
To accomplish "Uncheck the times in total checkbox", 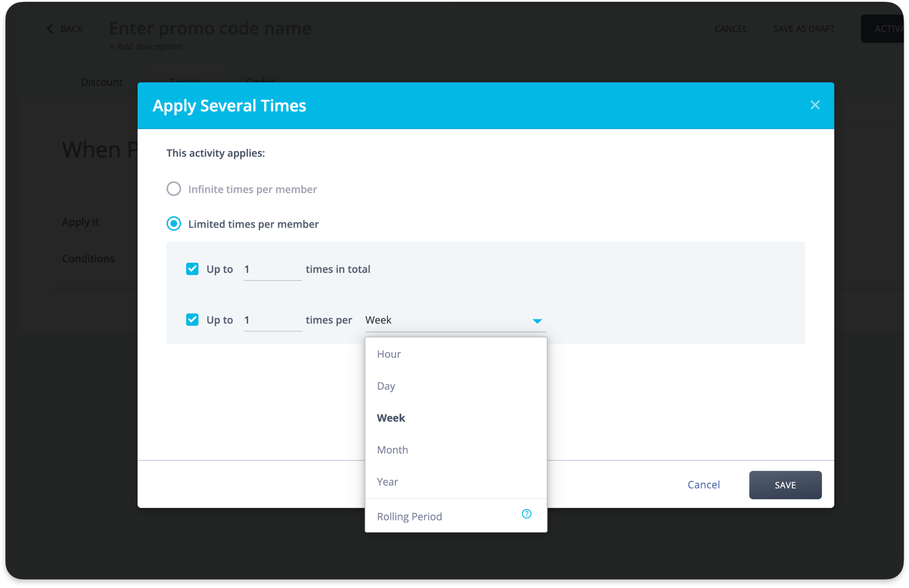I will coord(192,269).
